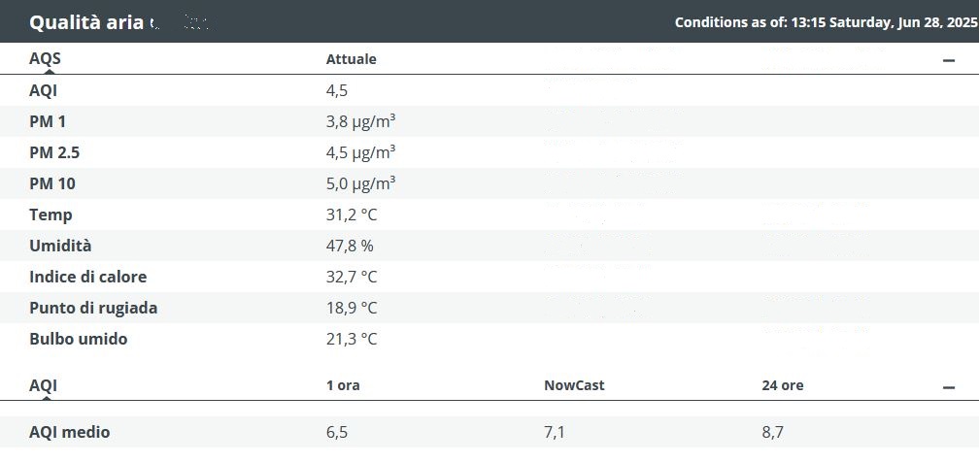
Task: Click the Temp value 31,2 °C
Action: click(352, 214)
